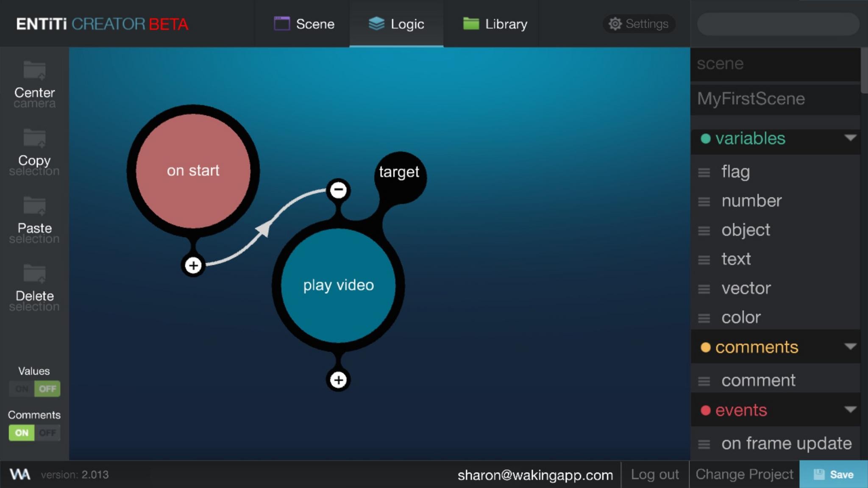868x488 pixels.
Task: Click the plus connector below on start node
Action: click(193, 266)
